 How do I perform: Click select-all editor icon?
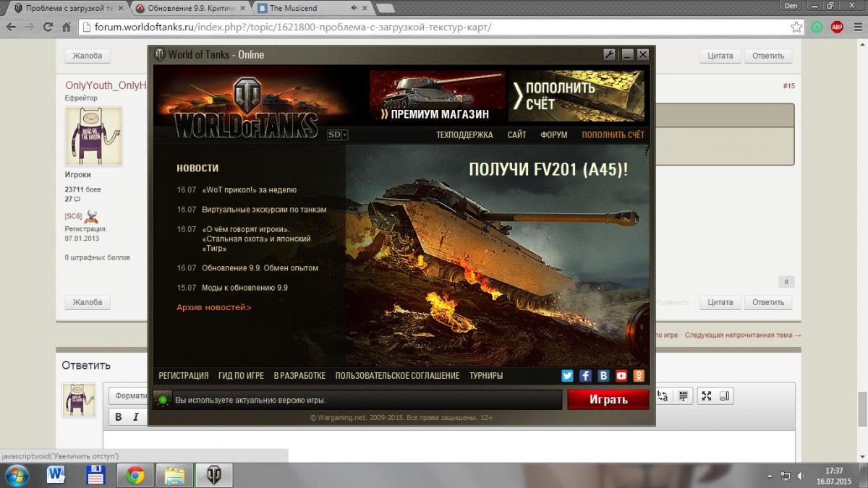tap(684, 395)
